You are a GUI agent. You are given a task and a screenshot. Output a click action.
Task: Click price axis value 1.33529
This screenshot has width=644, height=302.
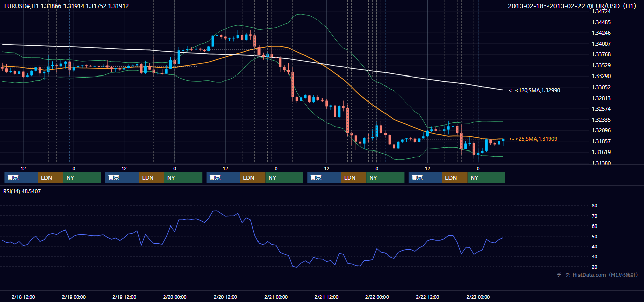[602, 65]
